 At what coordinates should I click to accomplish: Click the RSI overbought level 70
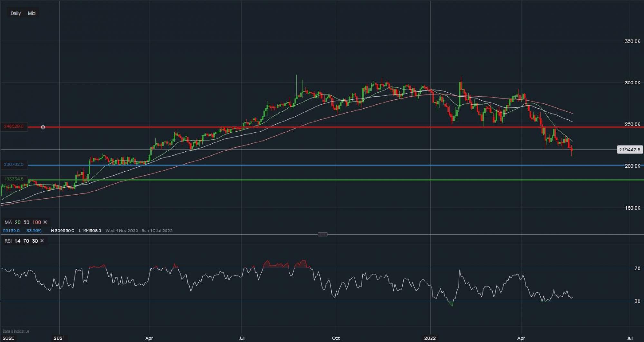26,241
